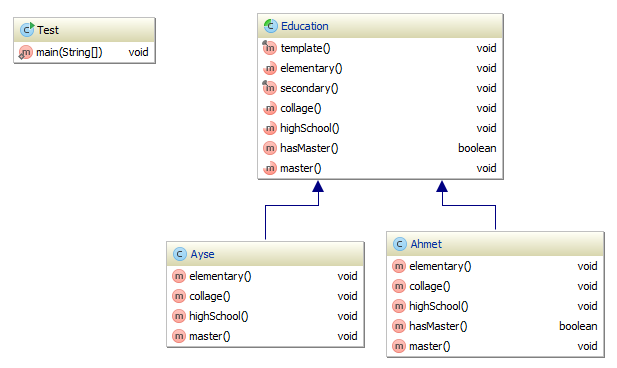Click method icon next to Ayse's collage()

point(179,296)
